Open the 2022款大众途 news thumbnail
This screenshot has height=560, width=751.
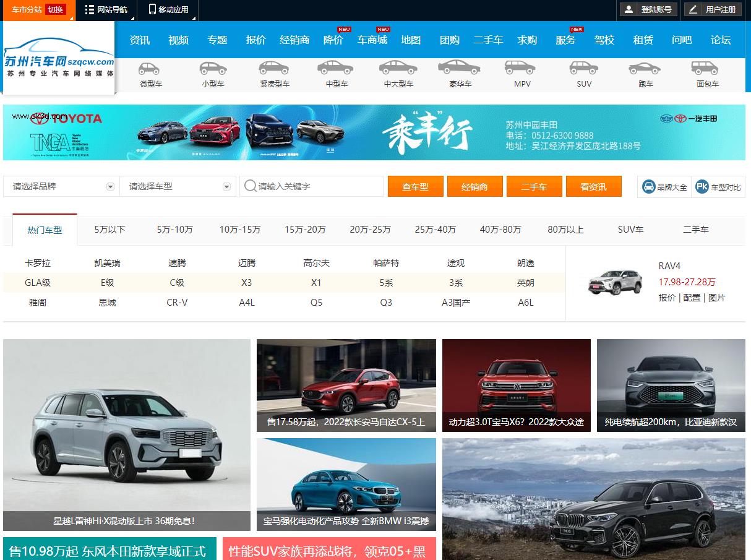(517, 386)
